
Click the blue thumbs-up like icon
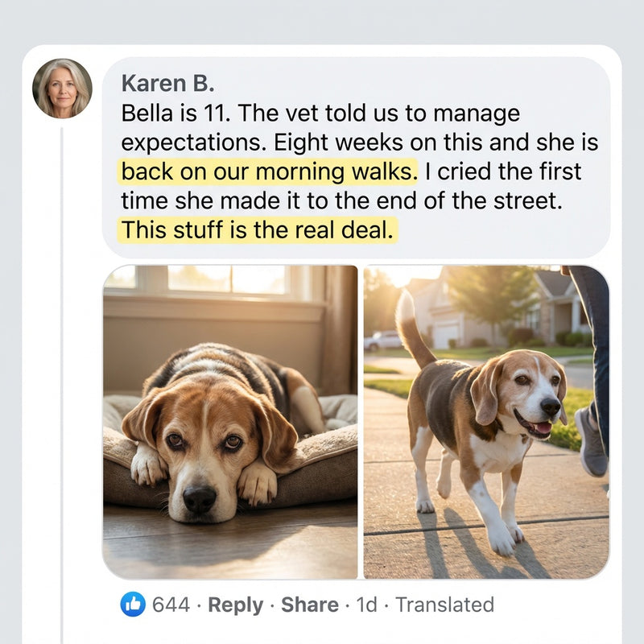pyautogui.click(x=133, y=604)
